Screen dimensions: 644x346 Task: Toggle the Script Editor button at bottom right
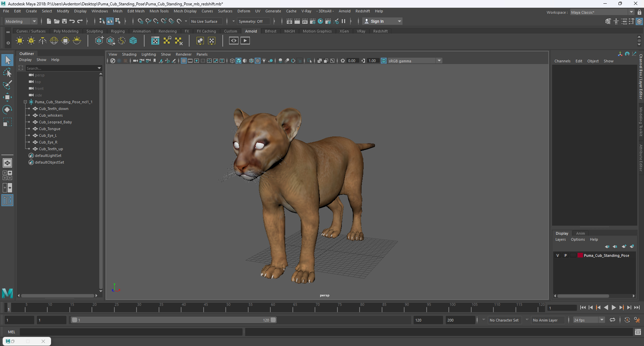(638, 332)
